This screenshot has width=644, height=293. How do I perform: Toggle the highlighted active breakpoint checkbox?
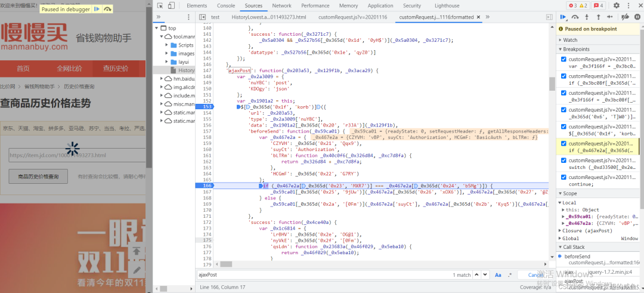563,143
